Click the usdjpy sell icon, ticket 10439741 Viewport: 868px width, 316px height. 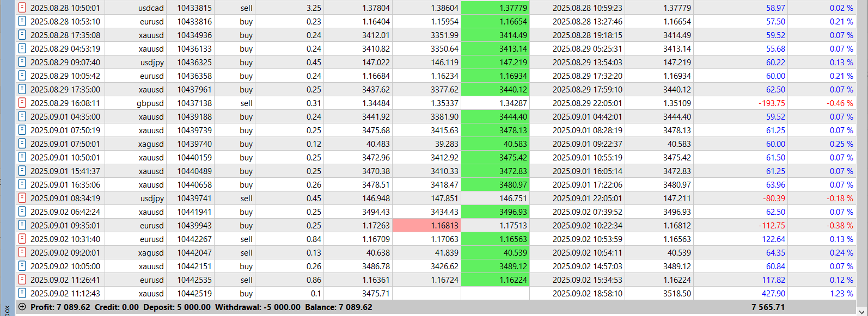(x=22, y=198)
